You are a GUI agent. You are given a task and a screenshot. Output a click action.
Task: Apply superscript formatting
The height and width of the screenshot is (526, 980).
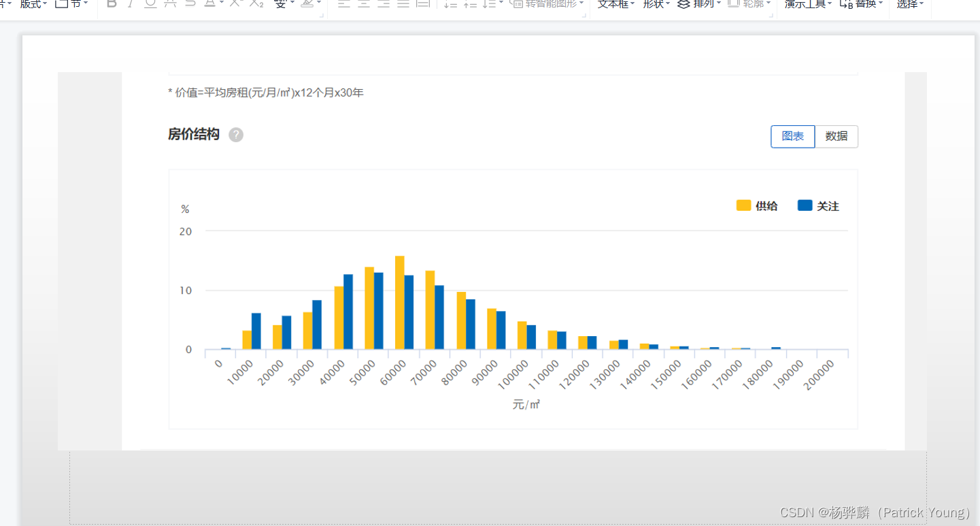pos(235,3)
